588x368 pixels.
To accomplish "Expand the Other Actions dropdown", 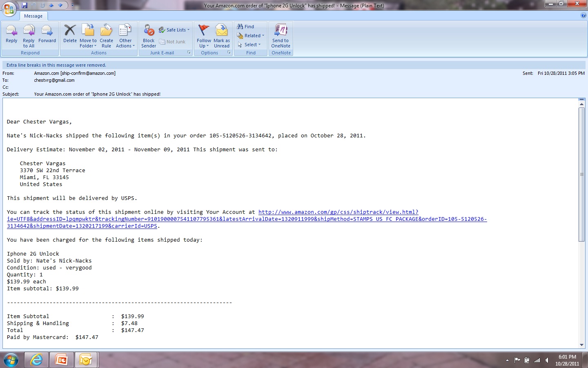I will click(125, 36).
